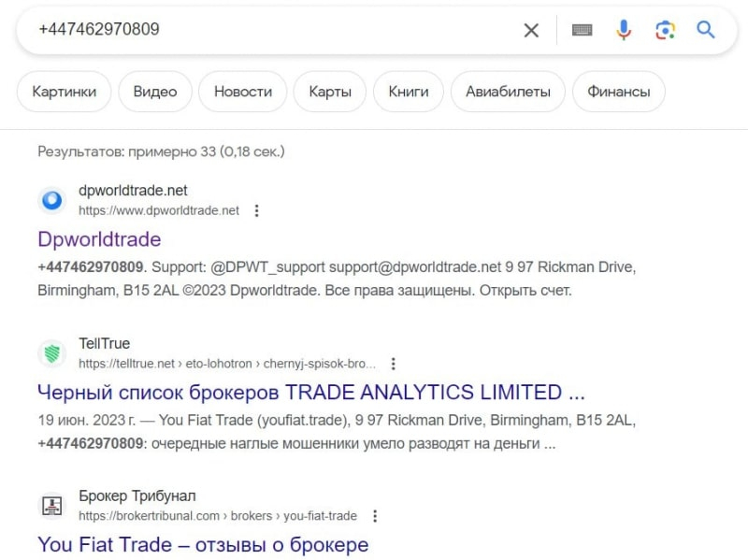Select the Карты filter chip
748x560 pixels.
(330, 92)
